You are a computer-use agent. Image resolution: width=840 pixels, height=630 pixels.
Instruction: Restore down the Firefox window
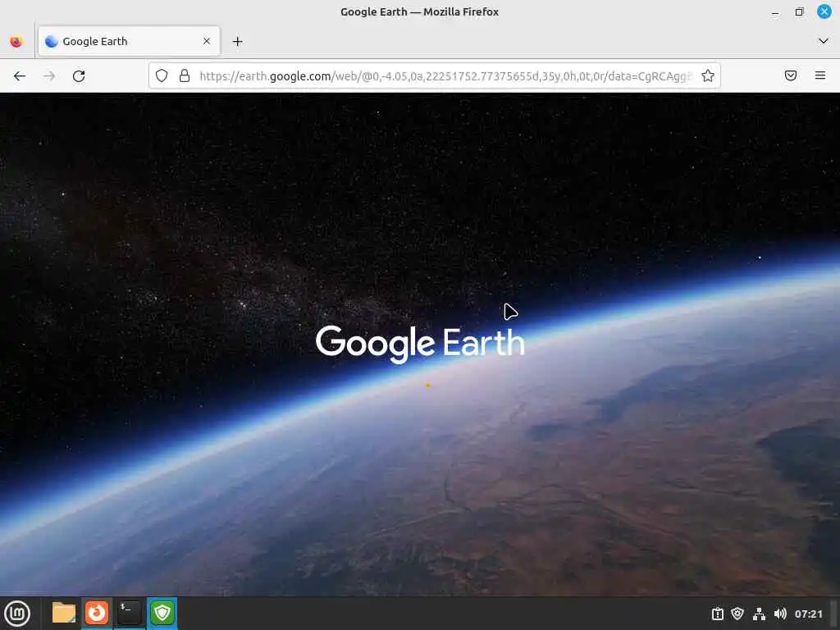pyautogui.click(x=799, y=11)
